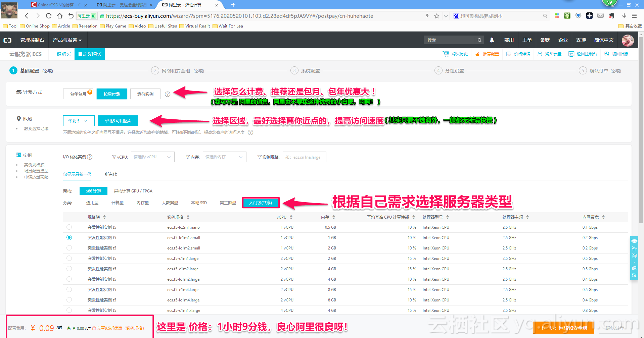Click 教我选择地域 help link
Image resolution: width=644 pixels, height=338 pixels.
(x=36, y=128)
